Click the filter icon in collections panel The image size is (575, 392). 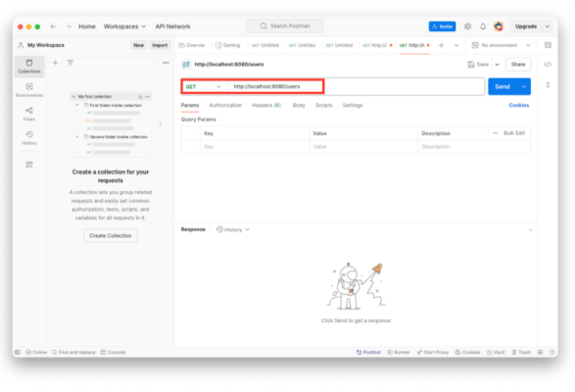(71, 63)
